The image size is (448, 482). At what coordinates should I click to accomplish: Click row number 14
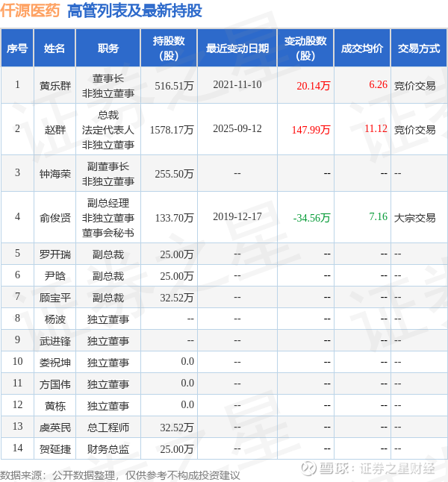pyautogui.click(x=17, y=448)
